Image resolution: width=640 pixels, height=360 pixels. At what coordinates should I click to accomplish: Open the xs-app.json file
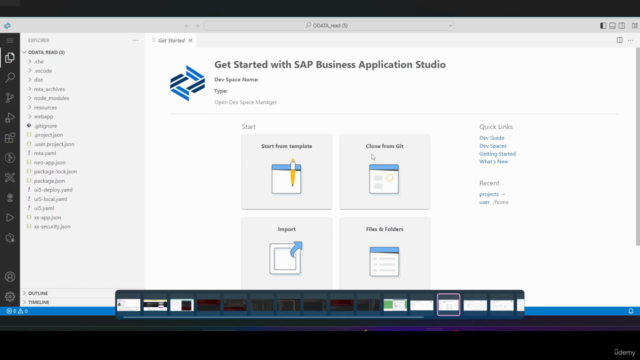click(47, 218)
